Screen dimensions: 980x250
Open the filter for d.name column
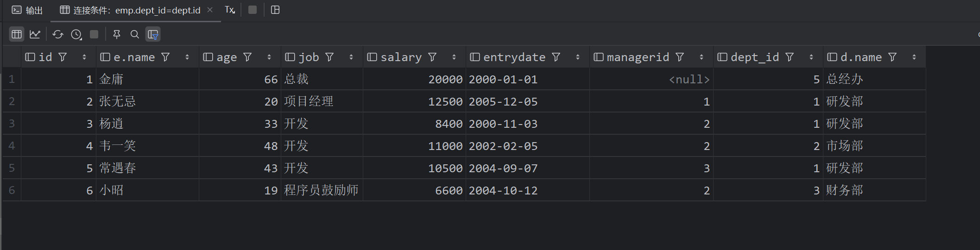tap(892, 57)
